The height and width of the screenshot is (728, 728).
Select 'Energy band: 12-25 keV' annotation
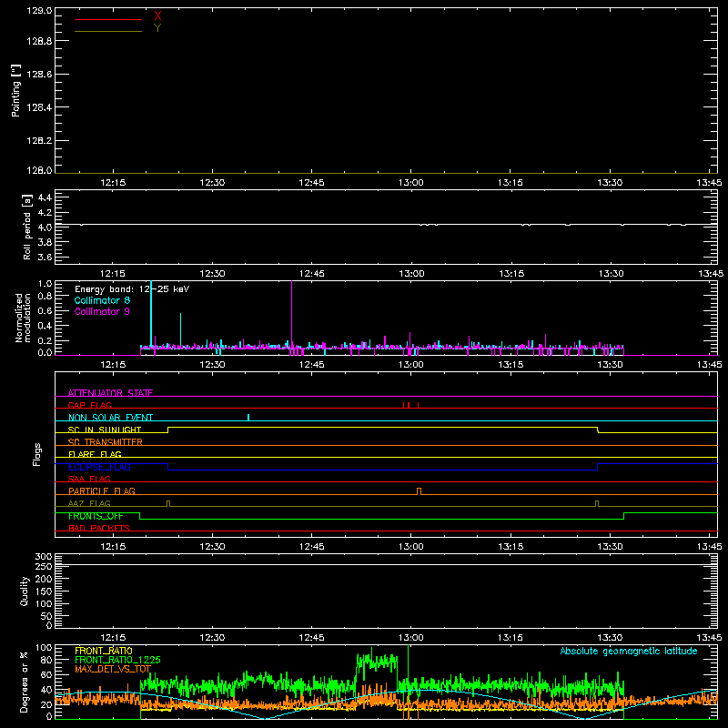pos(132,289)
